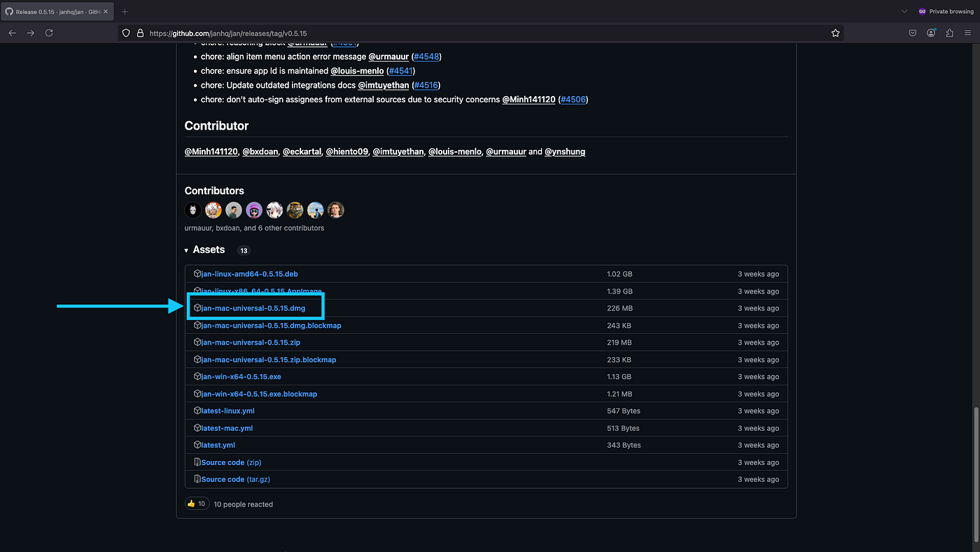The image size is (980, 552).
Task: Open the beach photo contributor avatar
Action: point(315,210)
